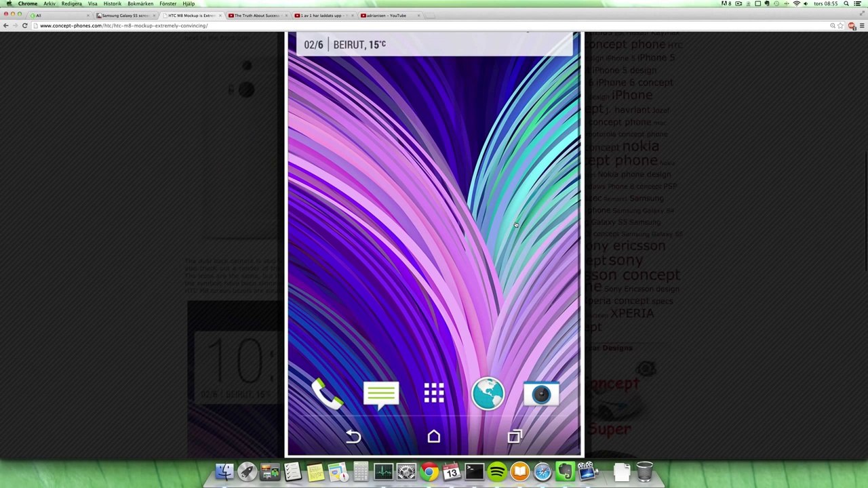Screen dimensions: 868x488
Task: Switch to the '1 av 1 har laddats upp' tab
Action: pyautogui.click(x=323, y=15)
